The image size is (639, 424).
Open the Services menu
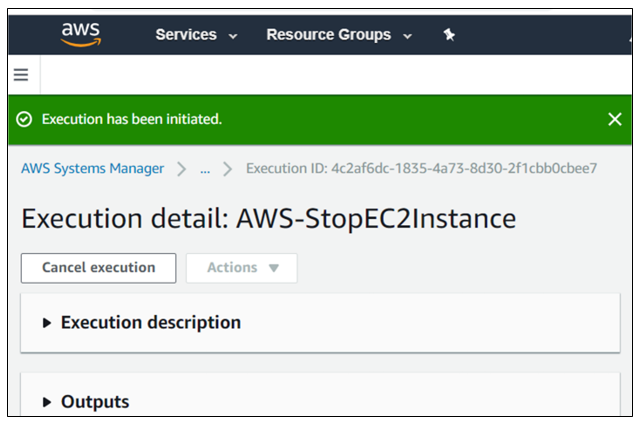[196, 35]
